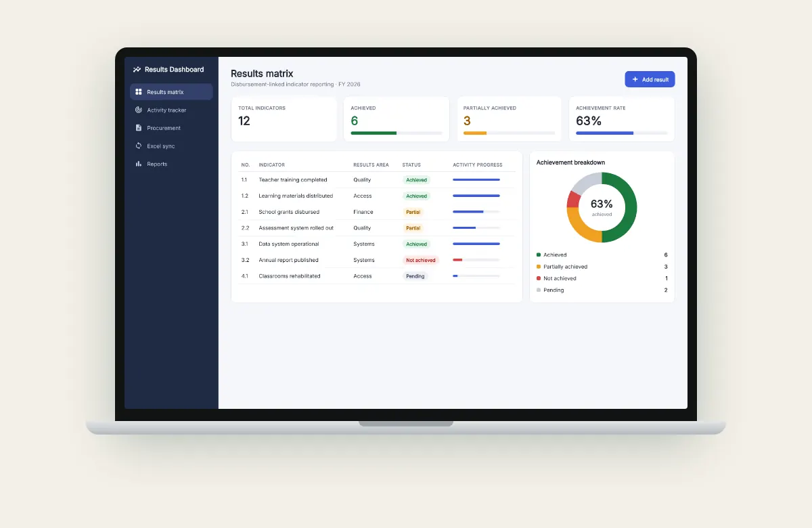Click the Achievement breakdown heading

point(570,162)
